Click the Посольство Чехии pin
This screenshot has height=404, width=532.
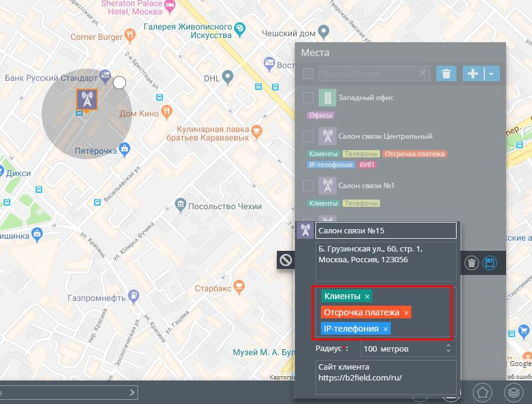point(180,205)
